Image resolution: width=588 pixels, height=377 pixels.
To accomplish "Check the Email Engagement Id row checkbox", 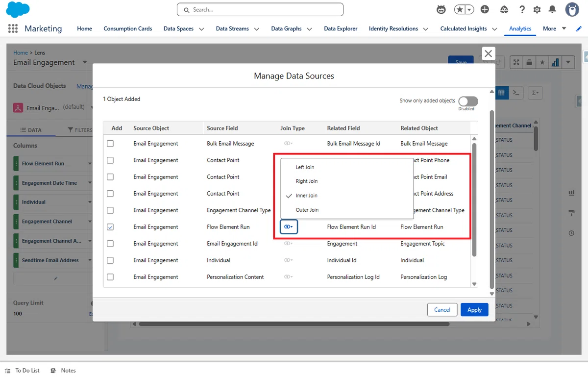I will 110,244.
